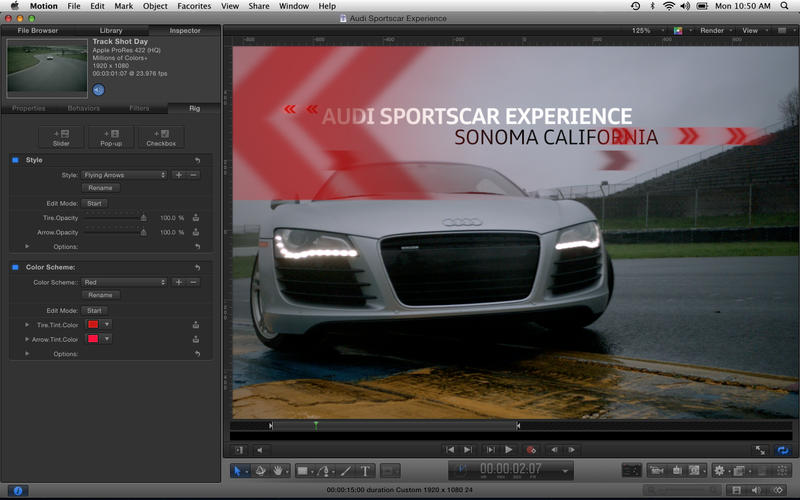This screenshot has width=800, height=500.
Task: Toggle the playback loop button
Action: 783,450
